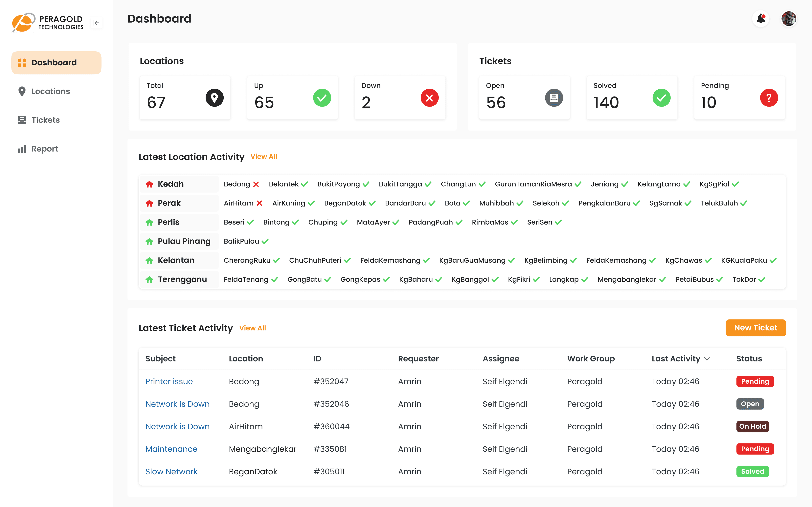The height and width of the screenshot is (507, 812).
Task: Go to Tickets sidebar item
Action: (45, 120)
